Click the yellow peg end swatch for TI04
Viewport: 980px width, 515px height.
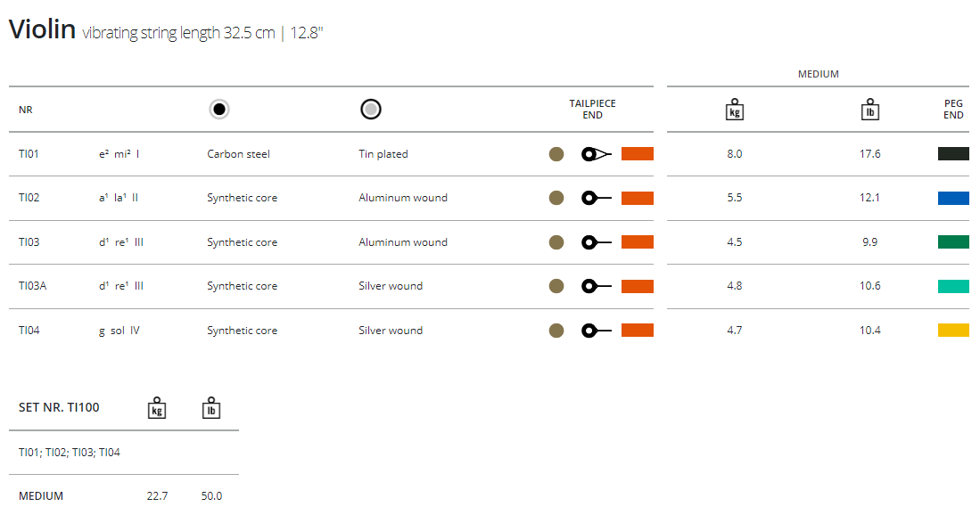(x=953, y=331)
